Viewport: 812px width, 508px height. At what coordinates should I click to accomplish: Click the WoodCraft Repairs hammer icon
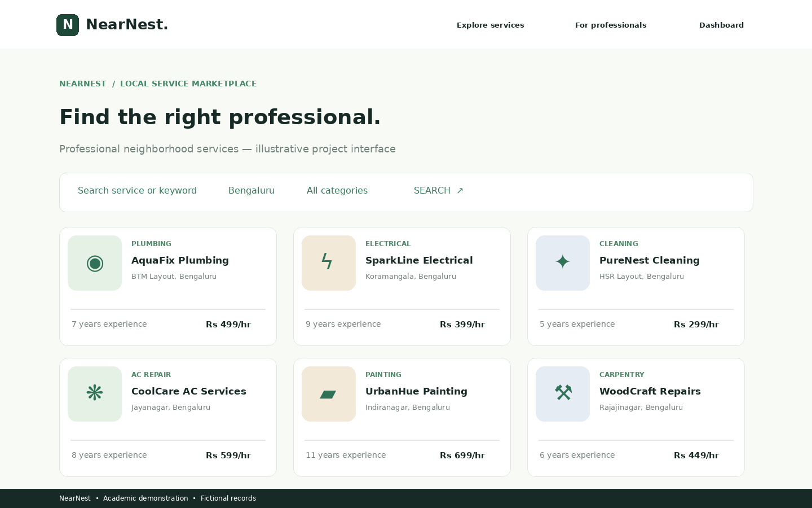point(563,394)
